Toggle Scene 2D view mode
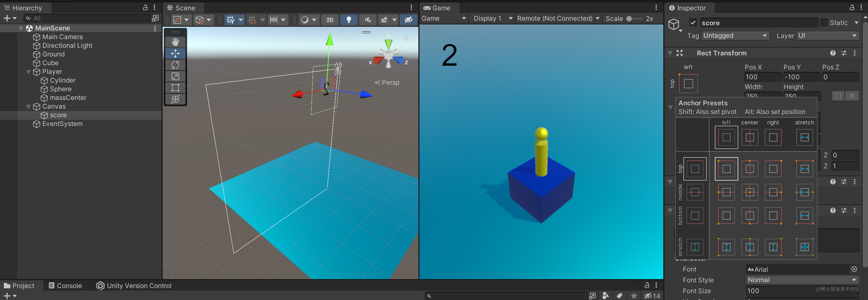This screenshot has height=300, width=868. (330, 20)
